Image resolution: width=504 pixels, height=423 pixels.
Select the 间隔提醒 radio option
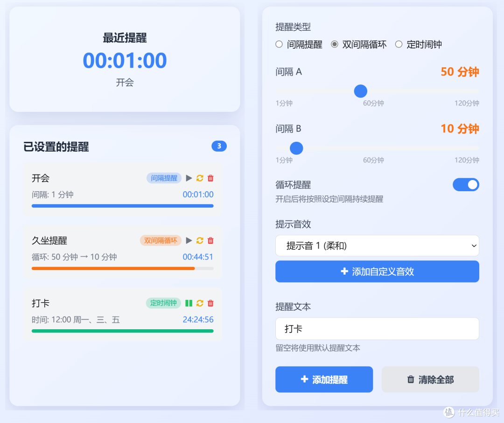279,44
